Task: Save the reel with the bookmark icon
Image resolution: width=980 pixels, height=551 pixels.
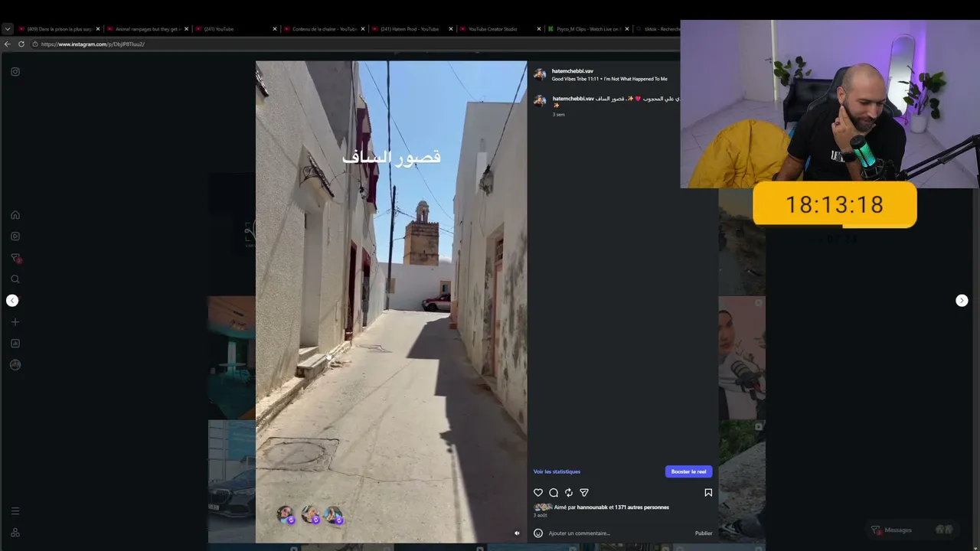Action: click(x=708, y=493)
